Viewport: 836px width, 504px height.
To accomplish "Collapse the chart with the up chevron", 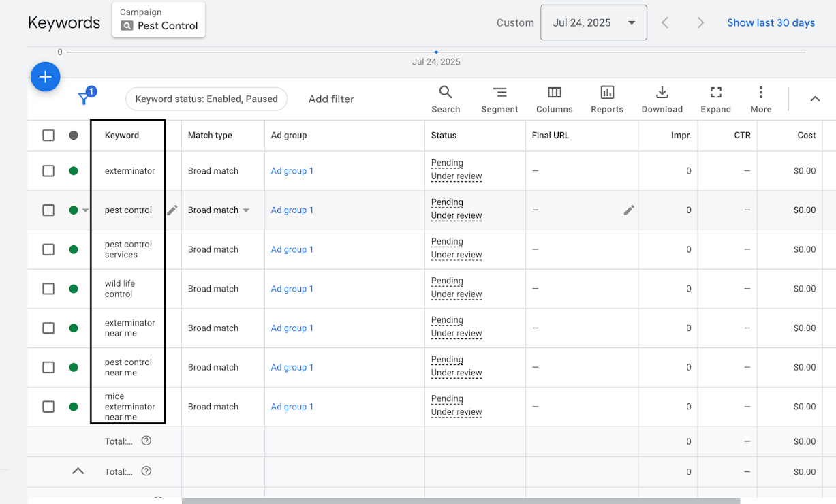I will point(815,99).
